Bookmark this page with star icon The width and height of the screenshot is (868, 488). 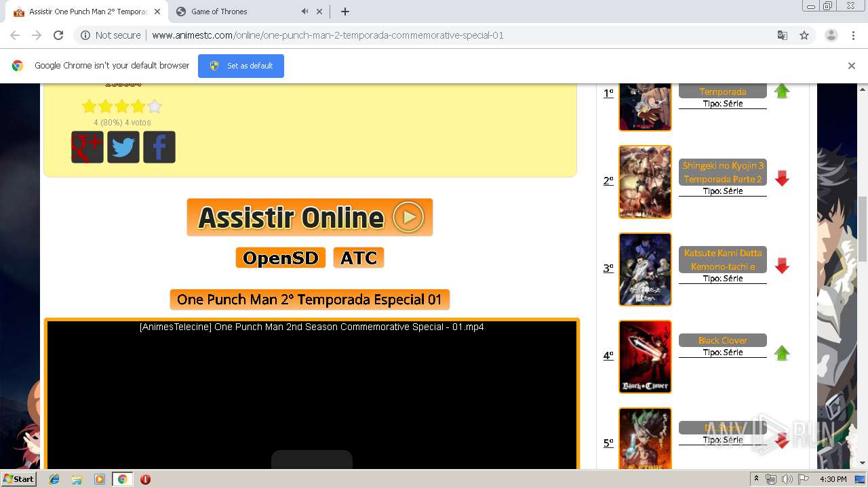point(804,35)
